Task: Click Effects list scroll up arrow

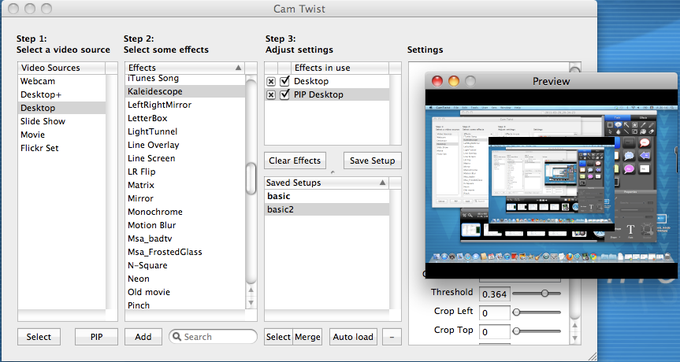Action: click(251, 290)
